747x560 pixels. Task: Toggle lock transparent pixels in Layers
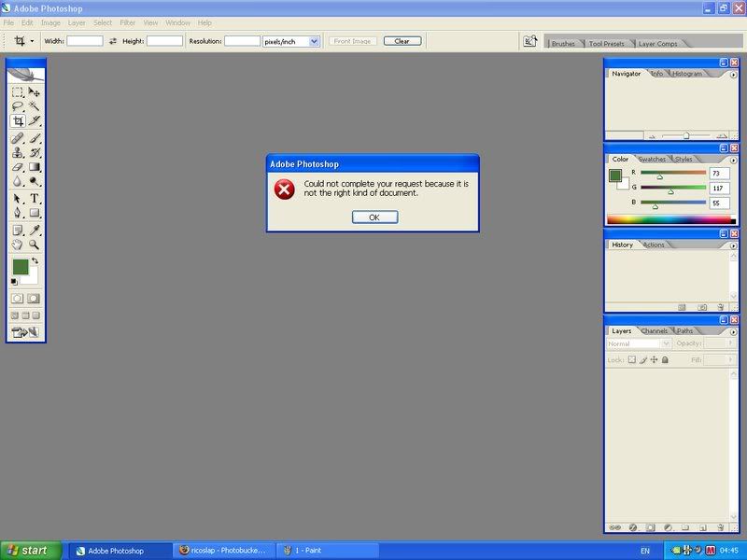[x=632, y=359]
